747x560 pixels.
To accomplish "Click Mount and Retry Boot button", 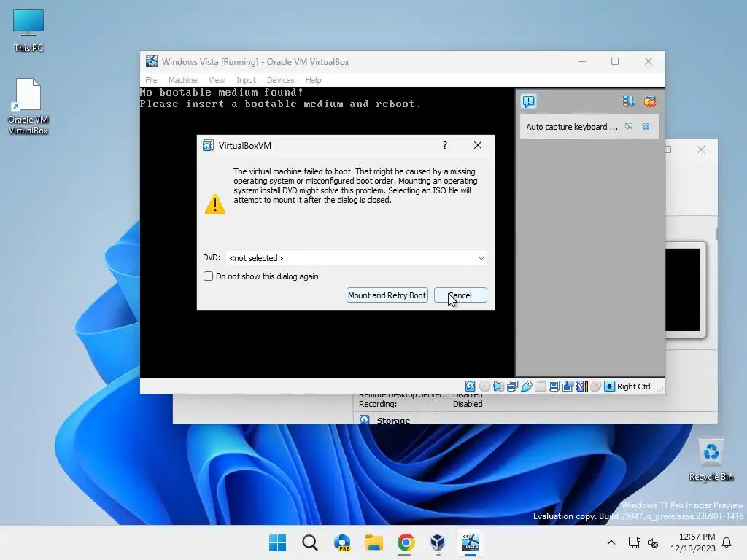I will pos(387,295).
